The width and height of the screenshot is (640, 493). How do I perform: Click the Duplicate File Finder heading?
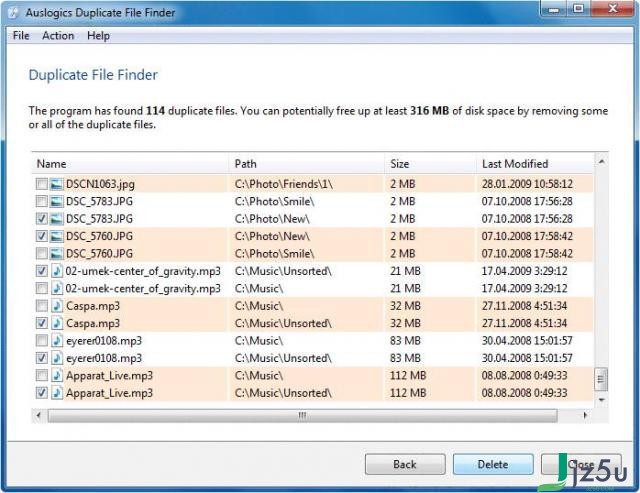(93, 75)
